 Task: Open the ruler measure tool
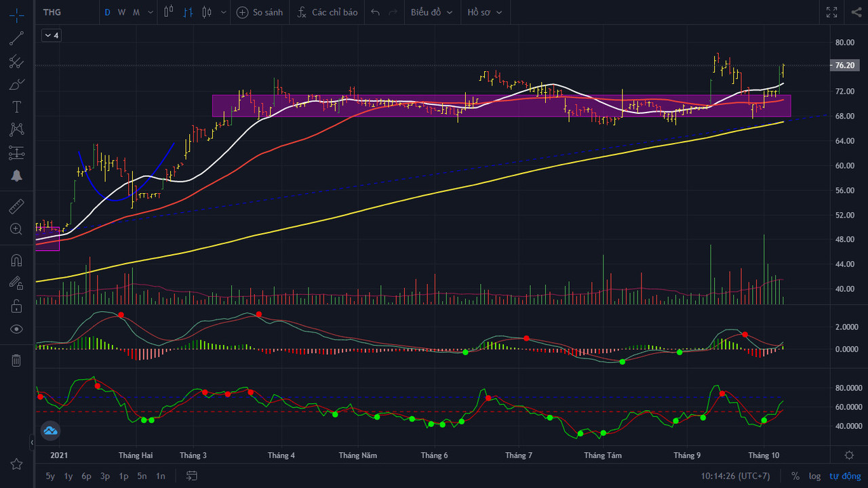pos(16,205)
